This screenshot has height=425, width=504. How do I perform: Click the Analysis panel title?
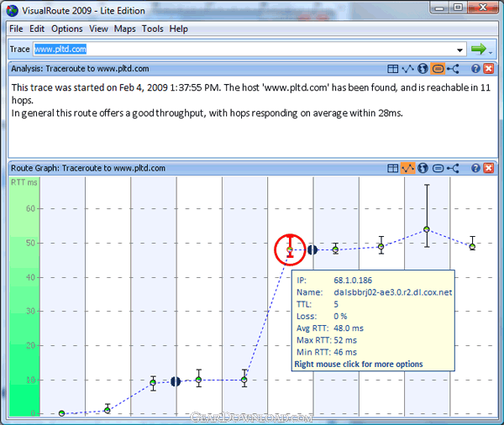(x=80, y=69)
